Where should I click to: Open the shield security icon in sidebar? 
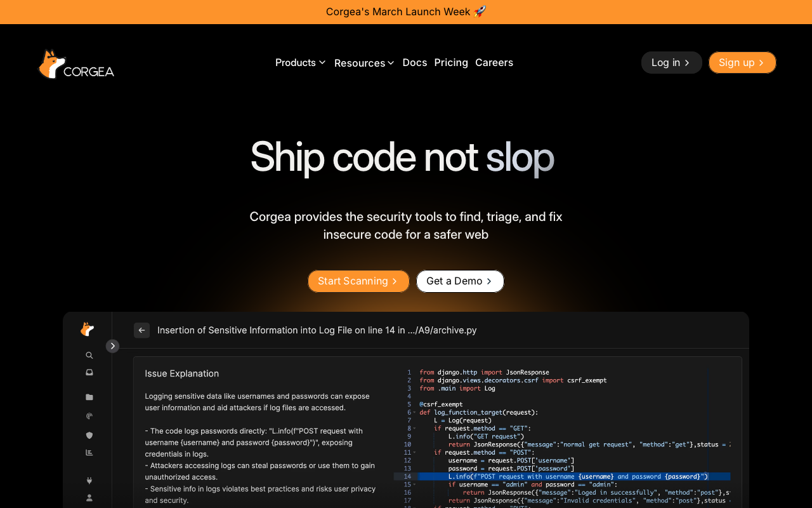[x=89, y=435]
